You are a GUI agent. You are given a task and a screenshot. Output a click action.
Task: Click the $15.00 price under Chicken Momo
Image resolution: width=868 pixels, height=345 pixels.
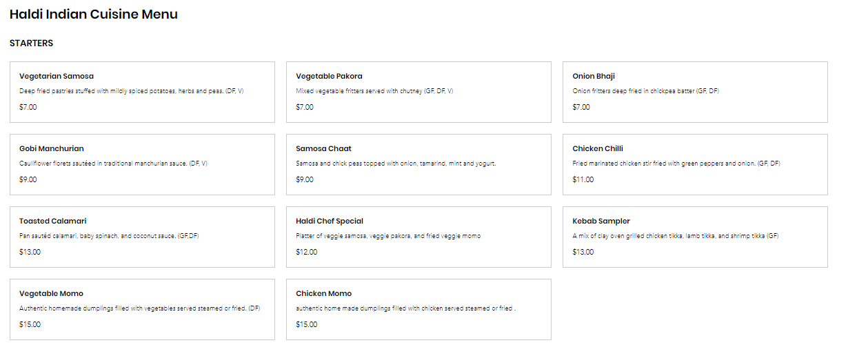(307, 324)
